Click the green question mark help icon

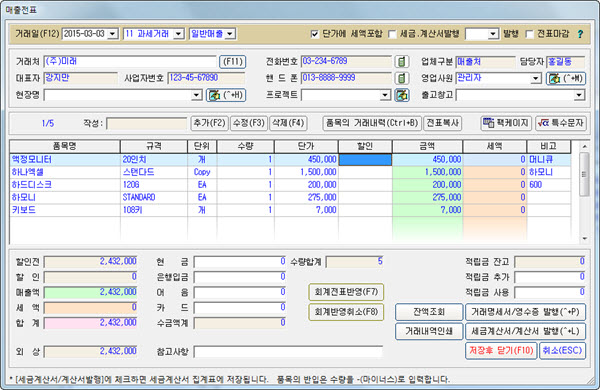[x=580, y=34]
